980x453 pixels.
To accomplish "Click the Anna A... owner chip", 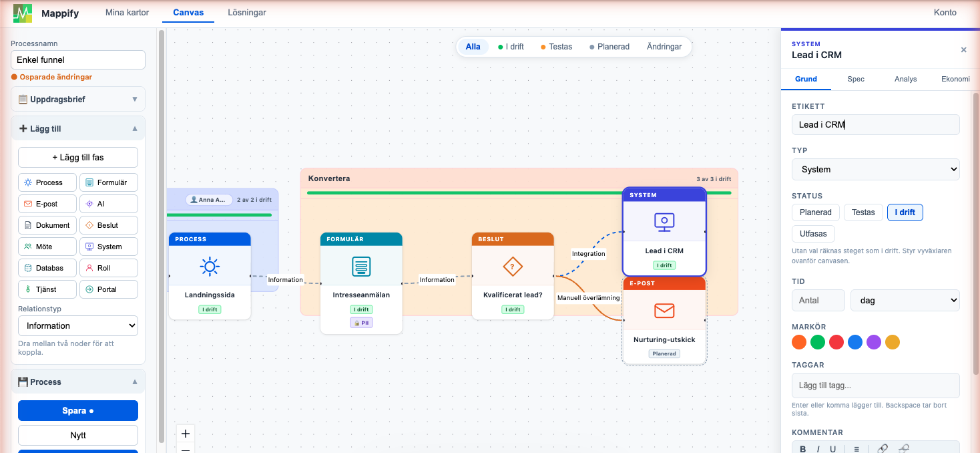I will click(x=209, y=200).
